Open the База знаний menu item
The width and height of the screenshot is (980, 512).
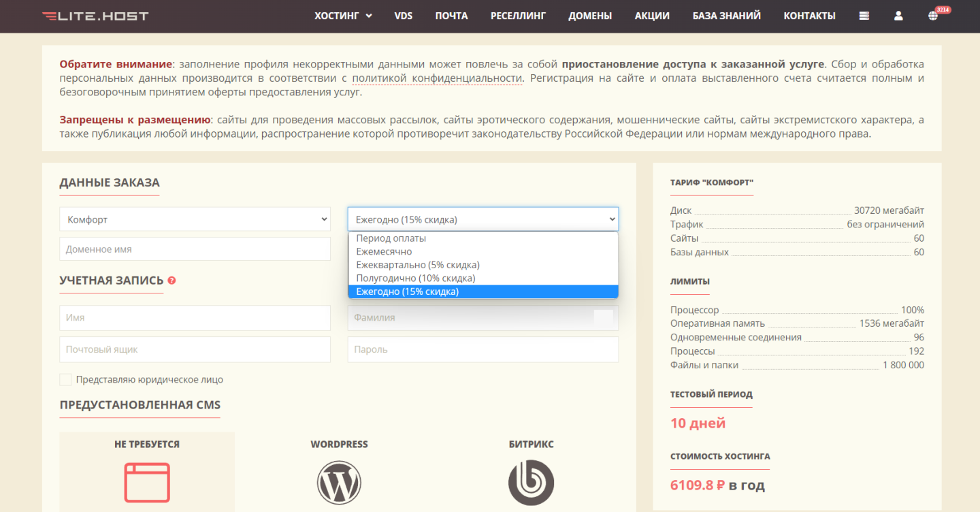(727, 16)
